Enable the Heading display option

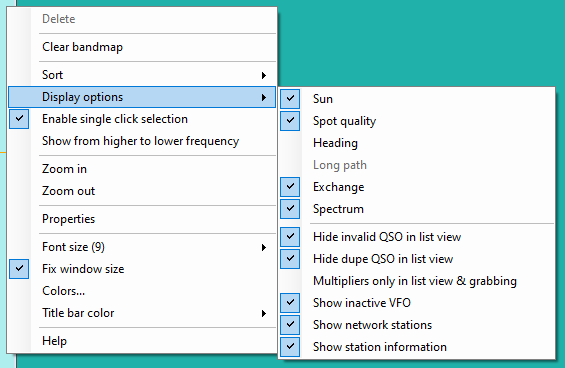click(x=417, y=143)
